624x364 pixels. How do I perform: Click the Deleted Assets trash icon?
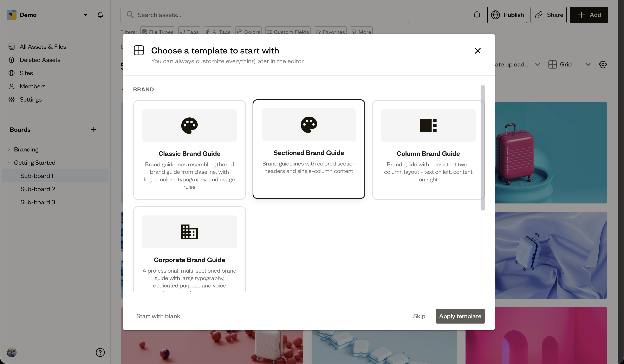click(x=11, y=60)
